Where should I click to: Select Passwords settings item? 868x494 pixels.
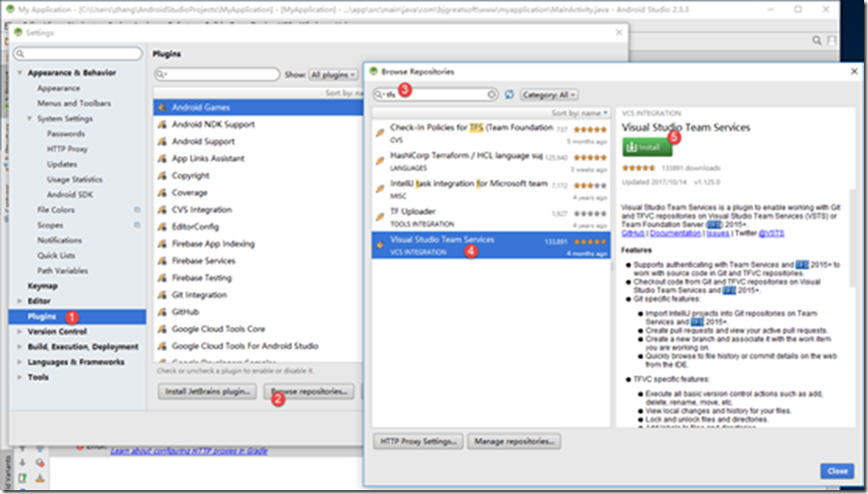66,134
